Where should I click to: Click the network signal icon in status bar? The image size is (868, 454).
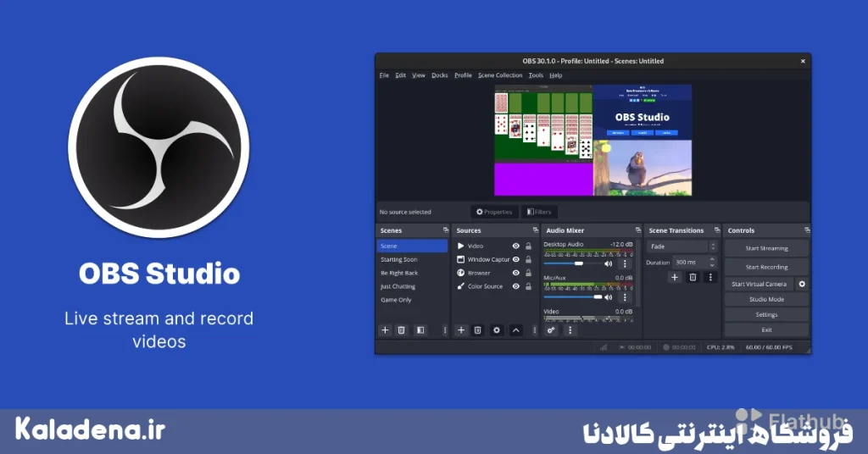tap(603, 347)
